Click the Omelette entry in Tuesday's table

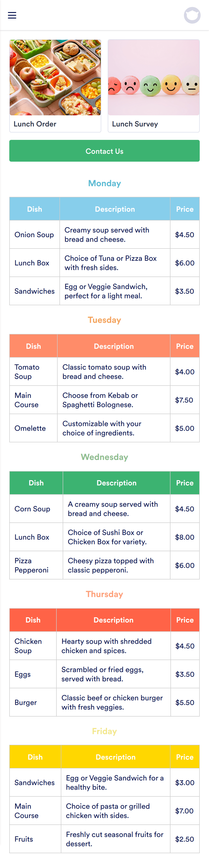click(x=30, y=428)
